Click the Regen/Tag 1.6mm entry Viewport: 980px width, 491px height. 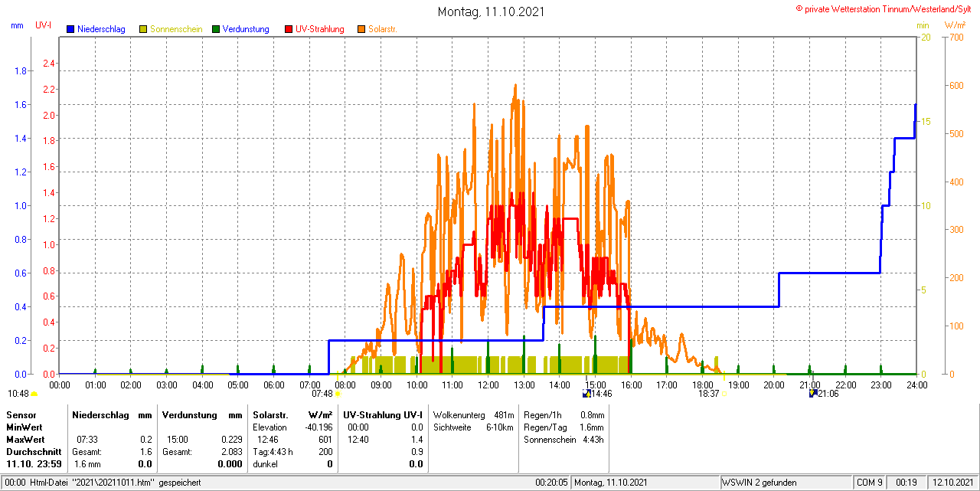(x=564, y=427)
